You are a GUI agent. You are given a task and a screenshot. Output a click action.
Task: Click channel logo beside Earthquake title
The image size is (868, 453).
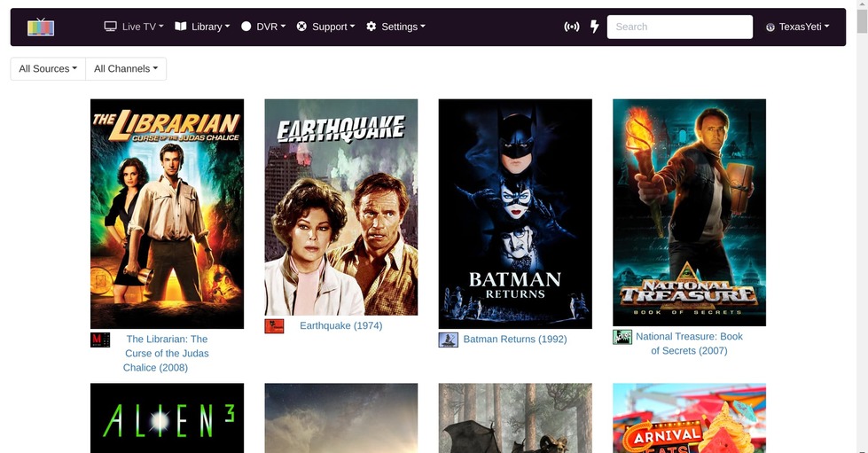coord(274,326)
